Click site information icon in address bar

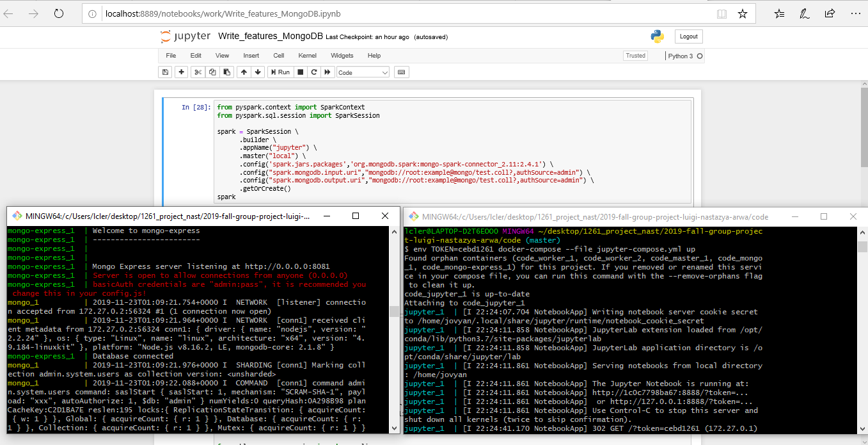coord(92,13)
